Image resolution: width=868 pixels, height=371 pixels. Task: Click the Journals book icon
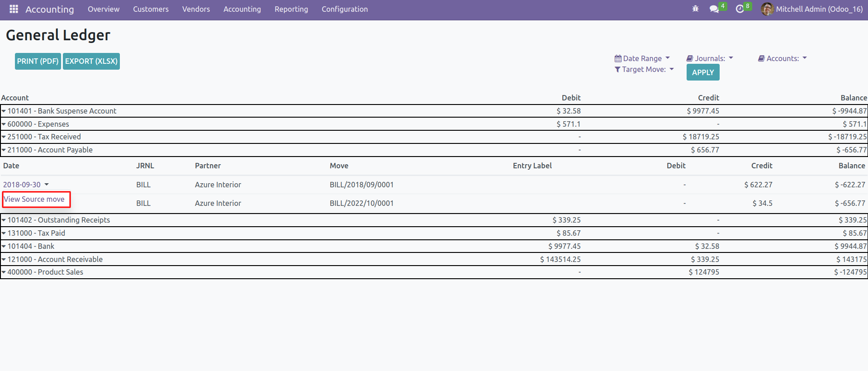click(690, 58)
